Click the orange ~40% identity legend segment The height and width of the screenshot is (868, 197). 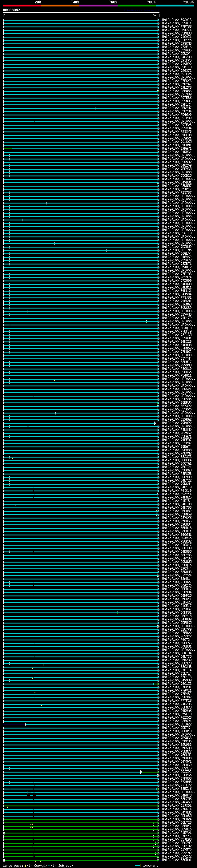[60, 6]
